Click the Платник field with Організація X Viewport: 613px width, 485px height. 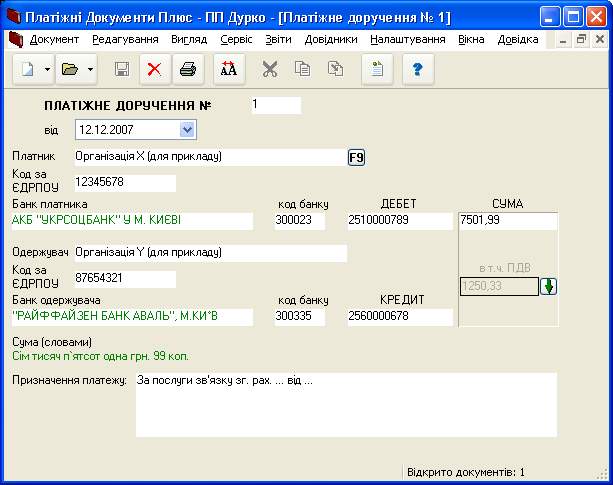click(211, 157)
